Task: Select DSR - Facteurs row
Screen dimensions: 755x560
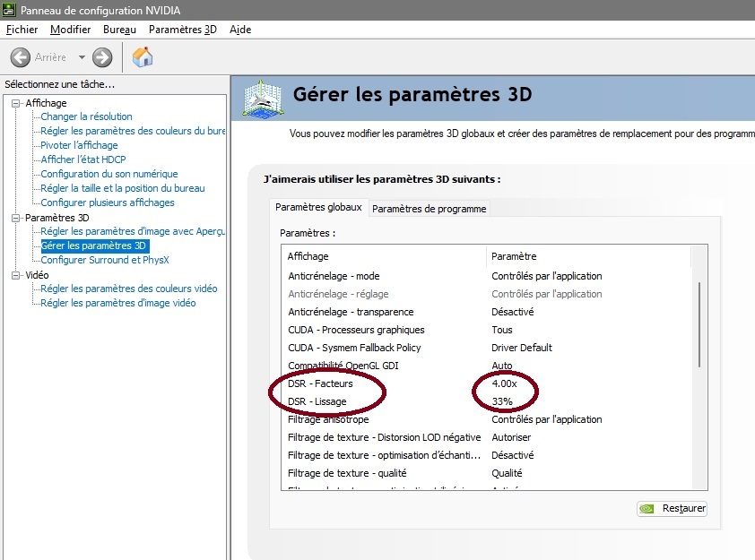Action: tap(487, 383)
